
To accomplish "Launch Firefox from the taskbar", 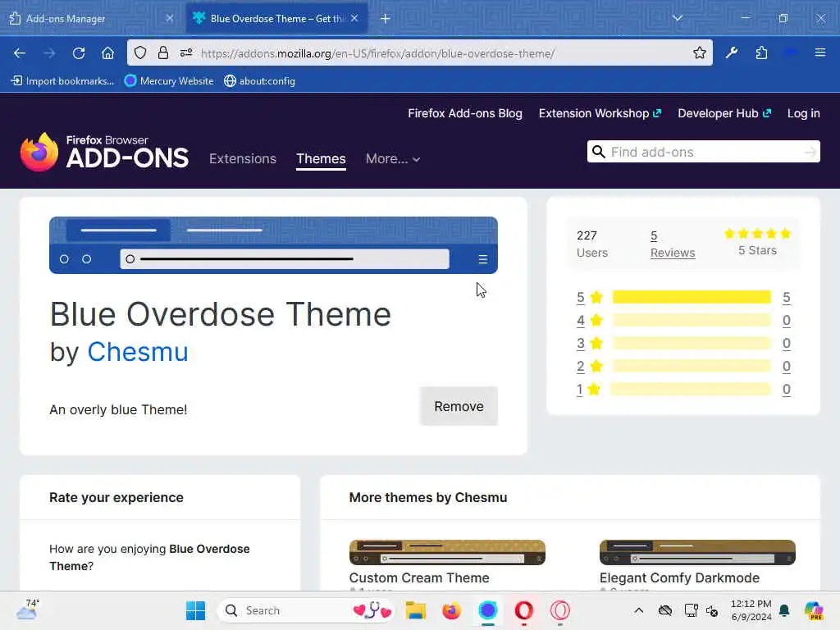I will click(x=452, y=610).
